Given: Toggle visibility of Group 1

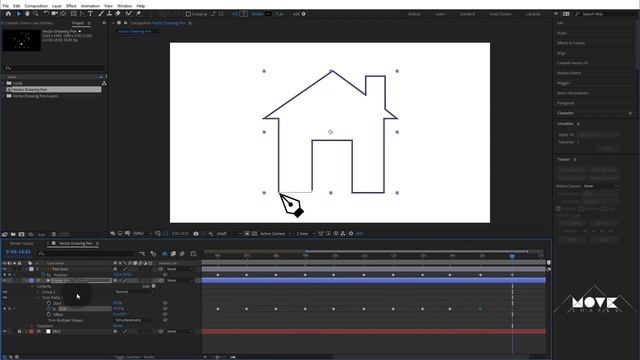Looking at the screenshot, I should point(4,292).
